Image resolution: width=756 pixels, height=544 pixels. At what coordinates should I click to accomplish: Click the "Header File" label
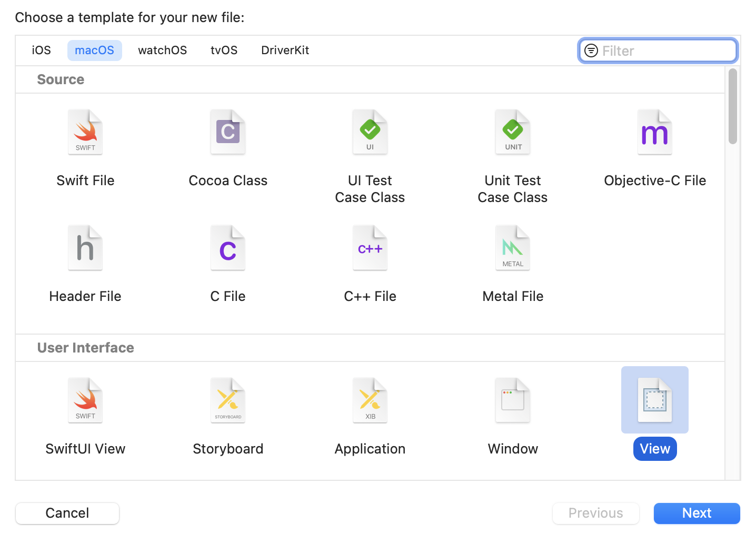coord(85,296)
